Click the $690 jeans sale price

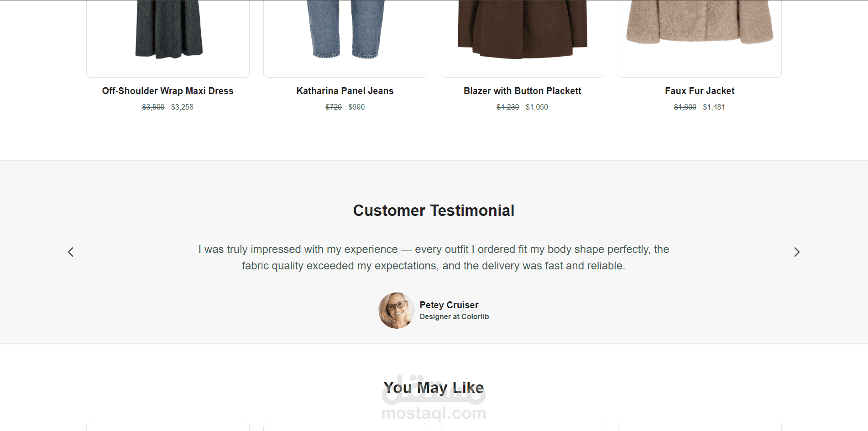(x=356, y=107)
